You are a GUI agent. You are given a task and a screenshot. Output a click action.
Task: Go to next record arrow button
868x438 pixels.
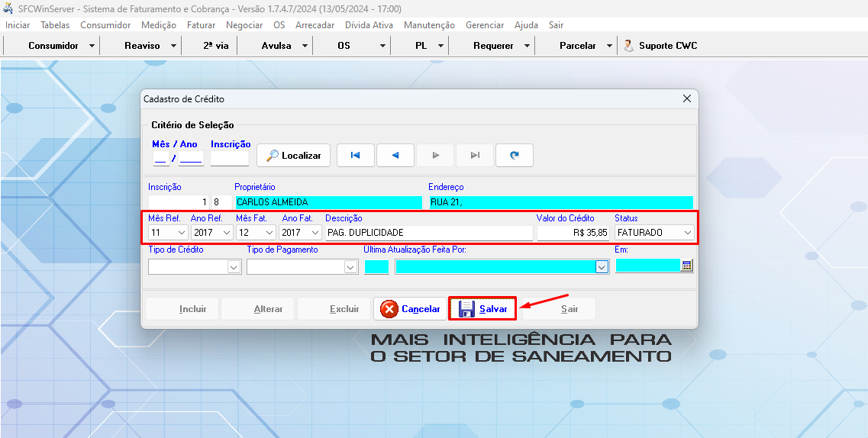pyautogui.click(x=435, y=156)
